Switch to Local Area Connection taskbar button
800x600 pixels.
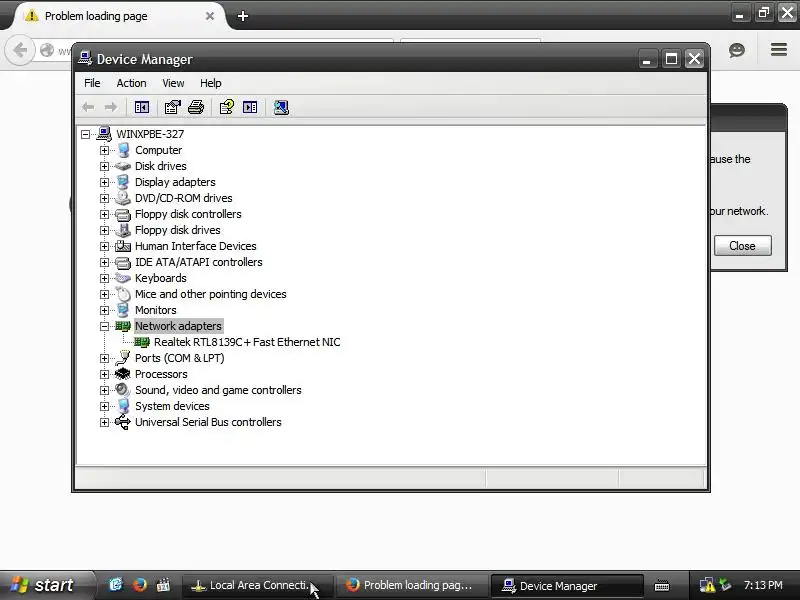click(x=257, y=585)
